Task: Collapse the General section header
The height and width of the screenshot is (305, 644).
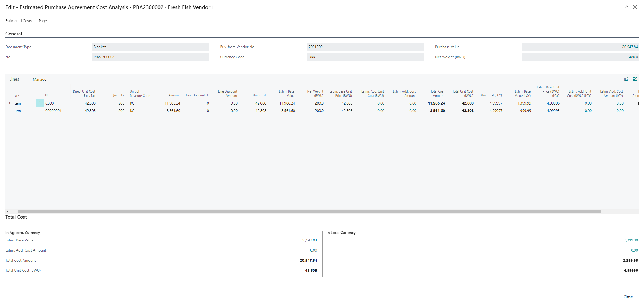Action: click(x=14, y=34)
